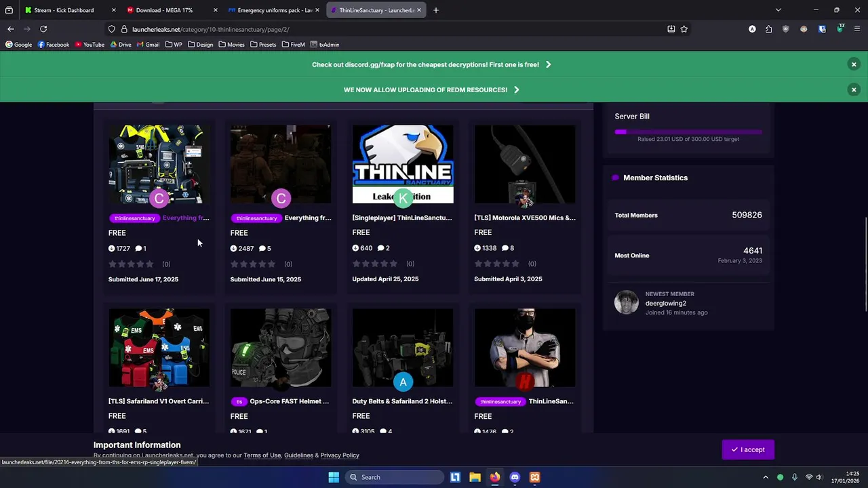Open [Singleplayer] ThinLineSanctuary file link

402,218
